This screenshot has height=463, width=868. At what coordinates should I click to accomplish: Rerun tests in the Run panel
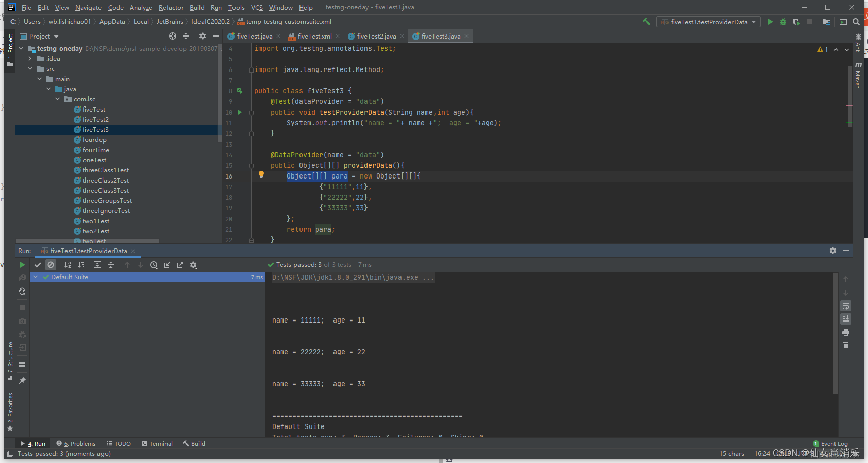point(22,265)
